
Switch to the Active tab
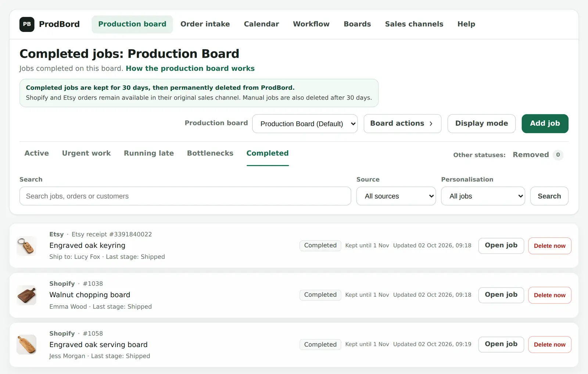(37, 153)
